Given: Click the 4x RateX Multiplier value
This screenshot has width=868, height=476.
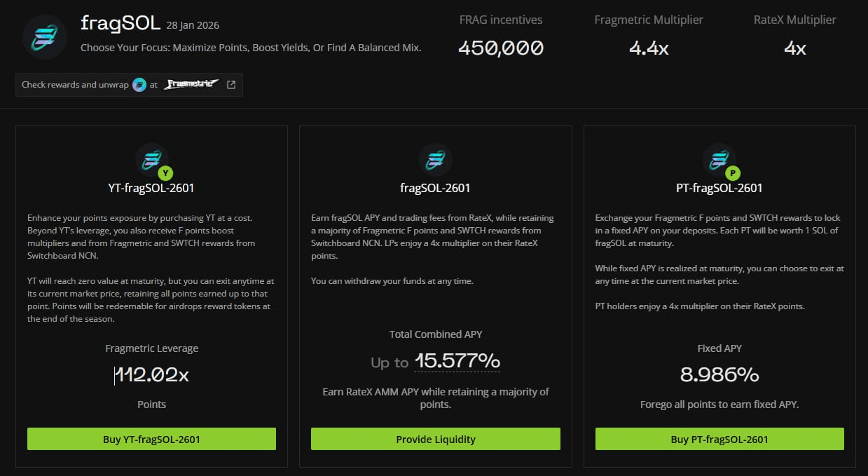Looking at the screenshot, I should (x=795, y=48).
